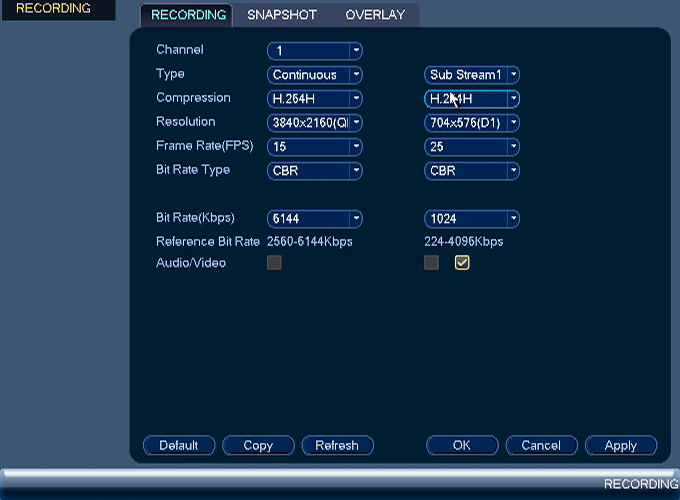Viewport: 680px width, 500px height.
Task: Open the Sub Stream1 dropdown
Action: click(x=472, y=75)
